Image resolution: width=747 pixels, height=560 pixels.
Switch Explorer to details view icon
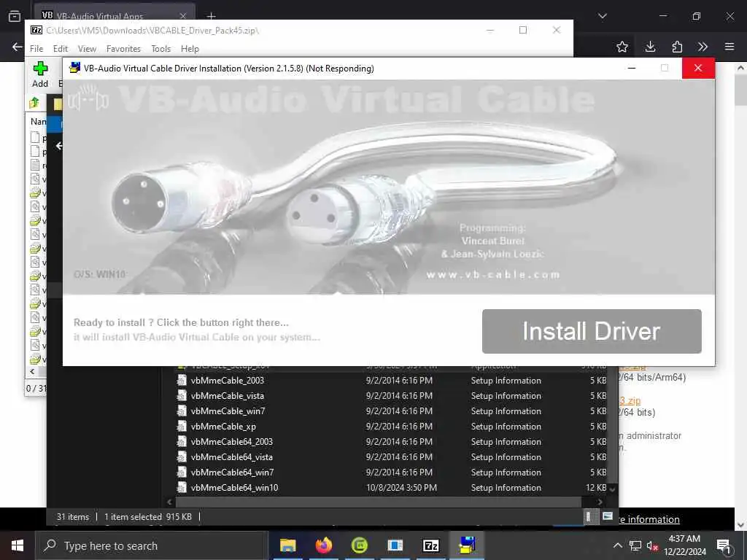[589, 517]
